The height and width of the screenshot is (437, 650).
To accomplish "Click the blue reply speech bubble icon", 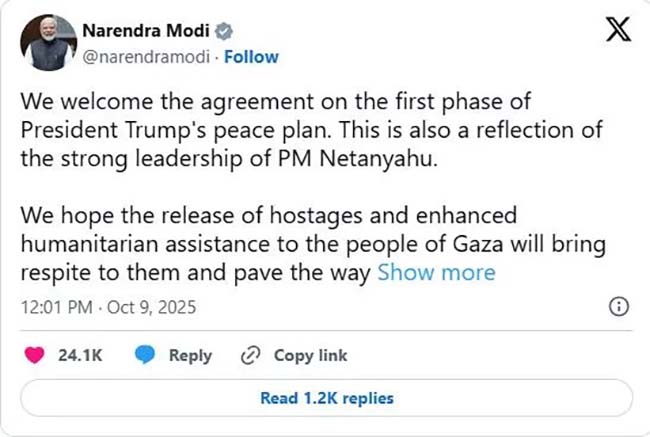I will 145,355.
